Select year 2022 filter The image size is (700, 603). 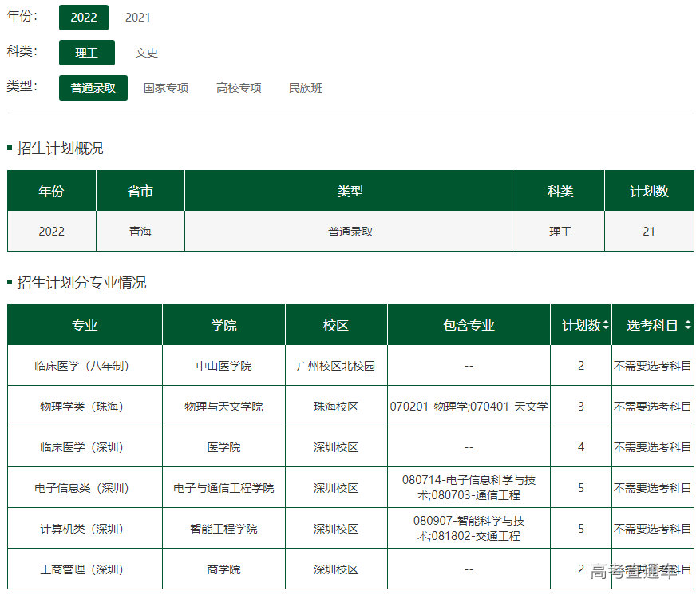84,17
